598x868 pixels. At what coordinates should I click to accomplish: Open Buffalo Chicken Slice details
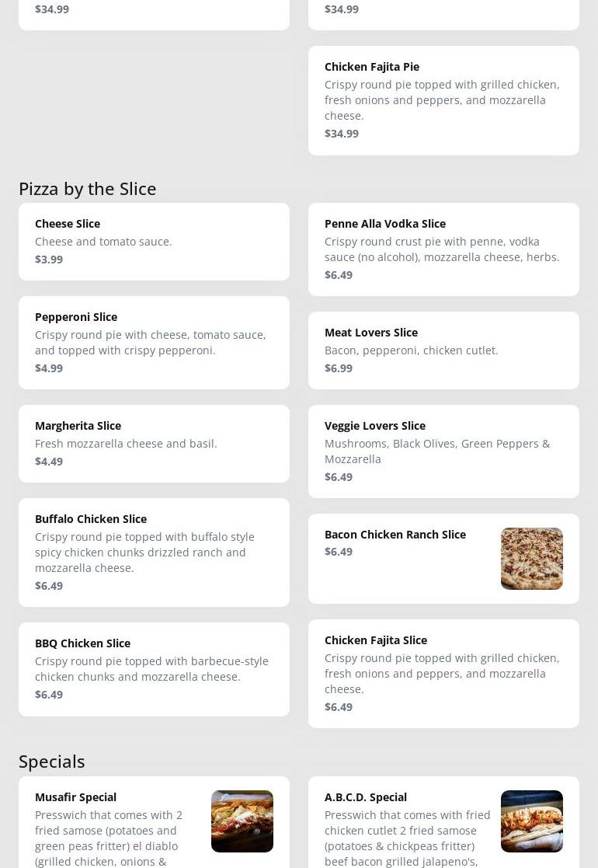(x=154, y=552)
